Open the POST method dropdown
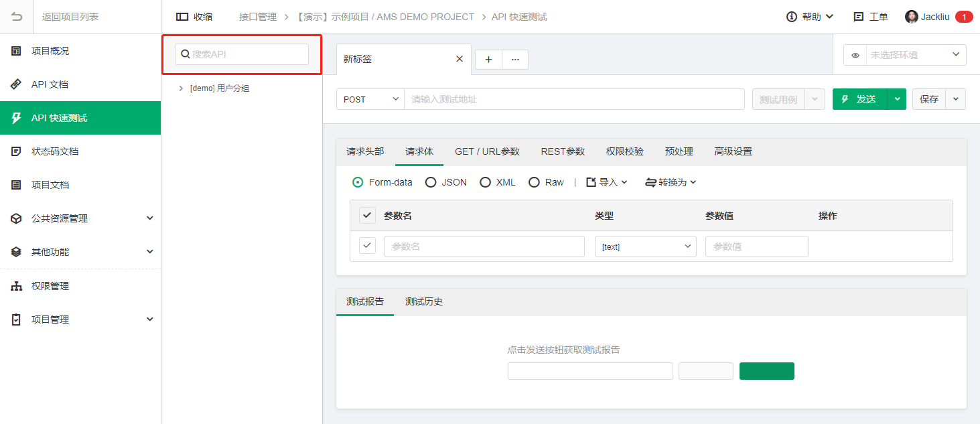The height and width of the screenshot is (424, 980). point(370,99)
